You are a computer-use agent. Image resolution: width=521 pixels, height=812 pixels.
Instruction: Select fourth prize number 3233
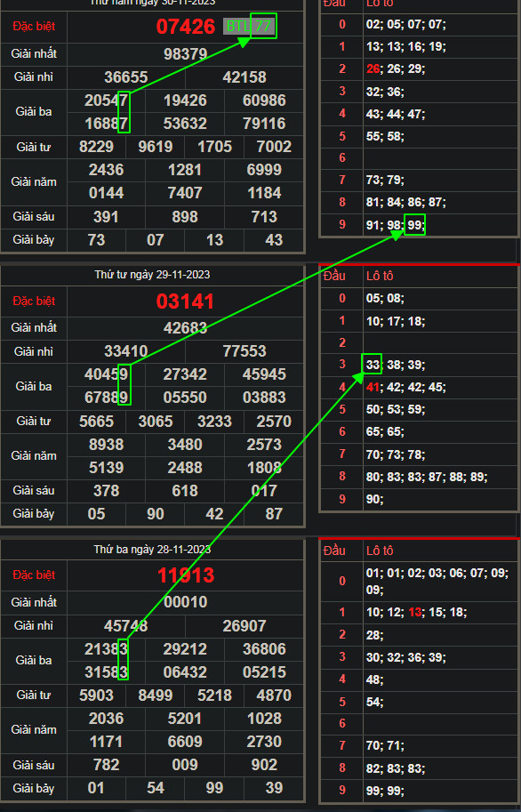(214, 422)
